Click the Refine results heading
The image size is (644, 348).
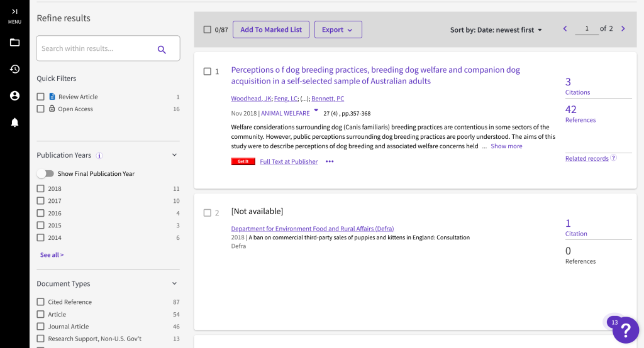coord(64,18)
